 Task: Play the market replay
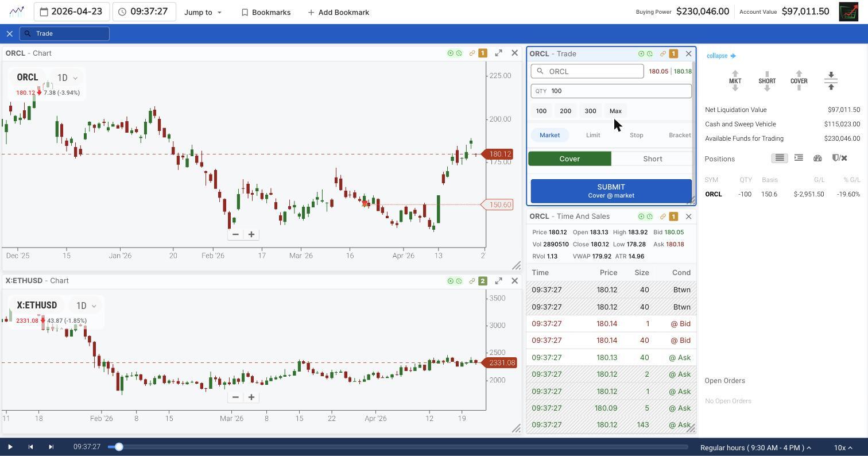point(10,447)
